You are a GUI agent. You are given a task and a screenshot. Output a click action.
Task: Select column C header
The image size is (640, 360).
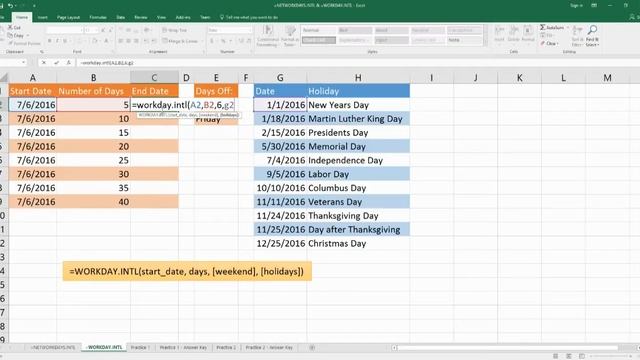click(154, 78)
